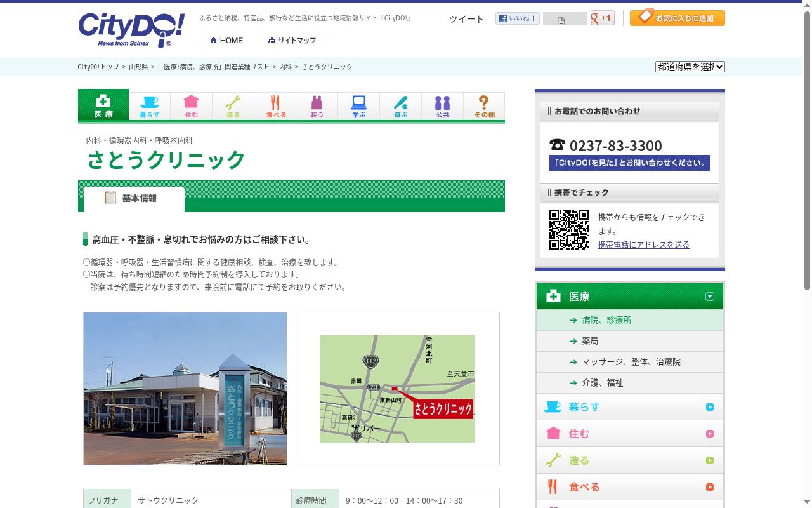Go to HOME link
This screenshot has height=508, width=812.
tap(227, 40)
